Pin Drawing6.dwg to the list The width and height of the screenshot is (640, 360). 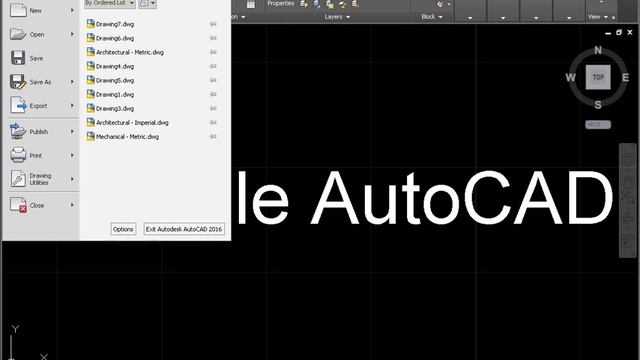point(213,38)
